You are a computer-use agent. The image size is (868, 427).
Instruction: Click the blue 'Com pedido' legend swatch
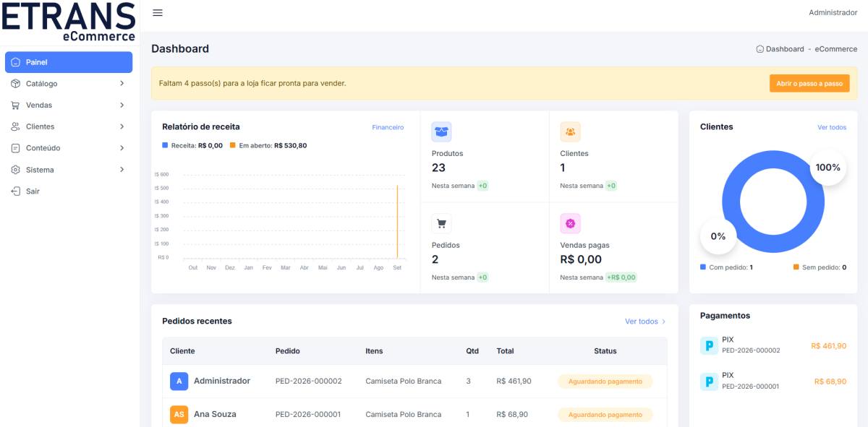click(x=703, y=267)
